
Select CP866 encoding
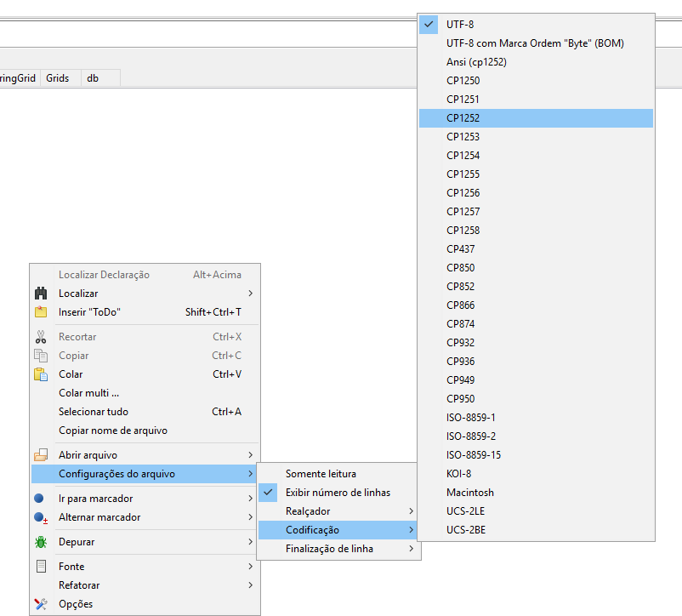tap(536, 305)
